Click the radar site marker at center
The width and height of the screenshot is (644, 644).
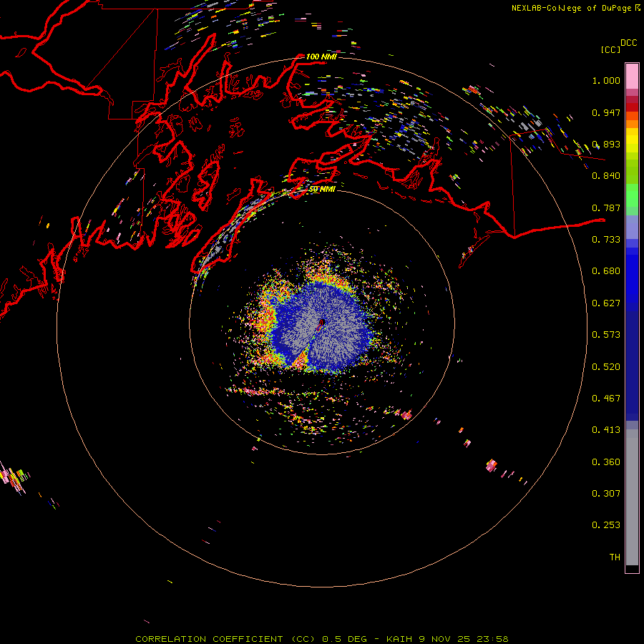click(x=322, y=323)
